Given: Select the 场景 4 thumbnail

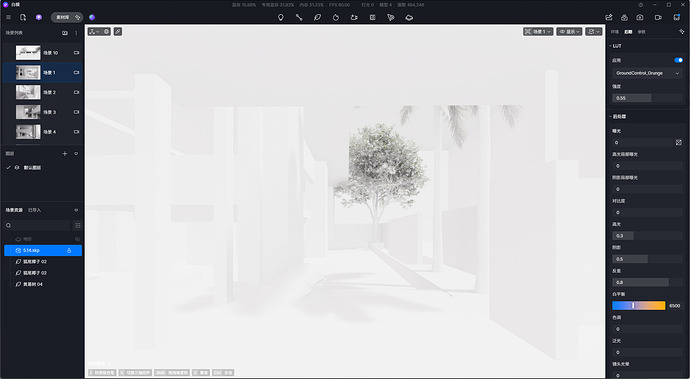Looking at the screenshot, I should point(28,132).
